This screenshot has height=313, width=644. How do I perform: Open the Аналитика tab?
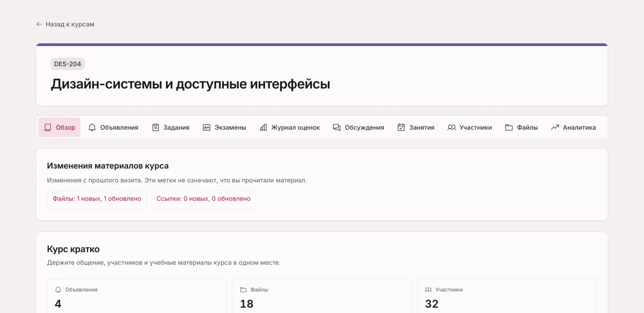[x=574, y=128]
